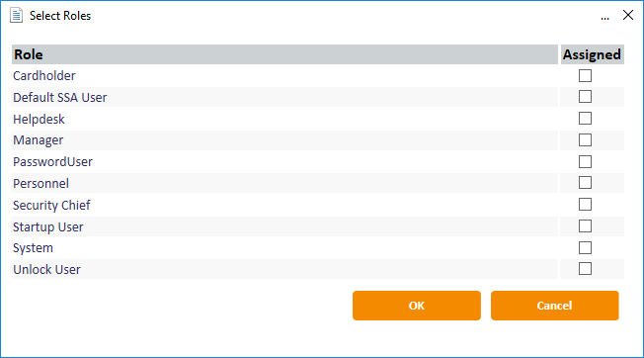Select the Helpdesk role name
Image resolution: width=644 pixels, height=358 pixels.
(x=39, y=120)
